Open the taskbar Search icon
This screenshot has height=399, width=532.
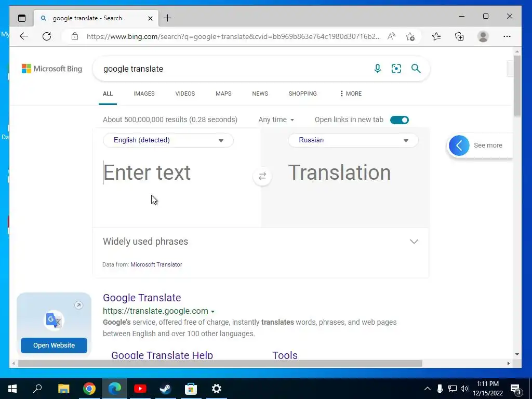pyautogui.click(x=37, y=389)
